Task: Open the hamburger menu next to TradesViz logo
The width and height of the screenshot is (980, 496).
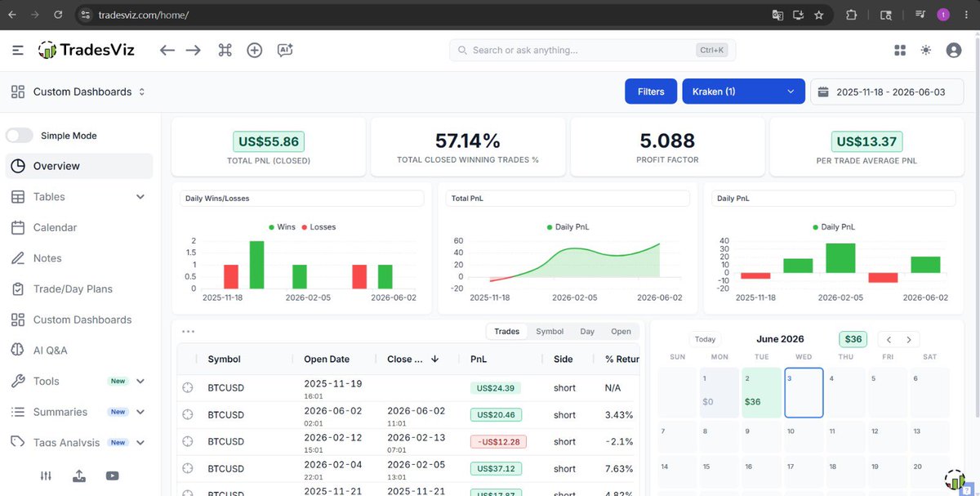Action: click(18, 50)
